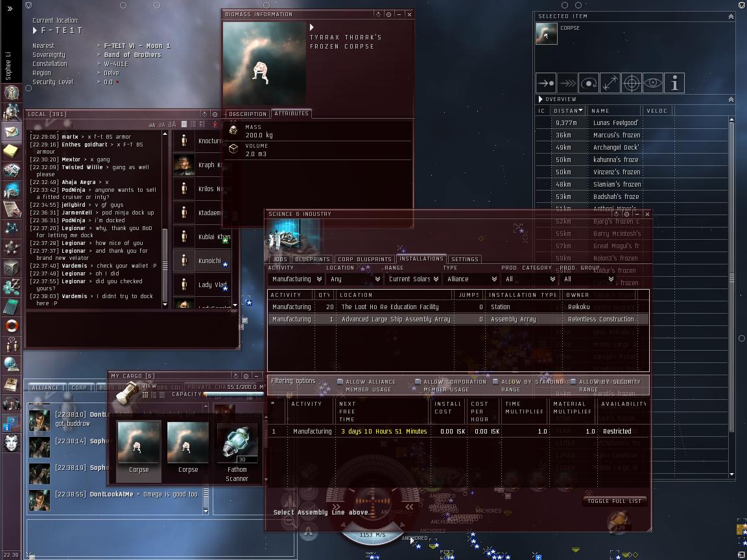Click the Band of Brothers sovereignty link
This screenshot has width=747, height=560.
(132, 54)
